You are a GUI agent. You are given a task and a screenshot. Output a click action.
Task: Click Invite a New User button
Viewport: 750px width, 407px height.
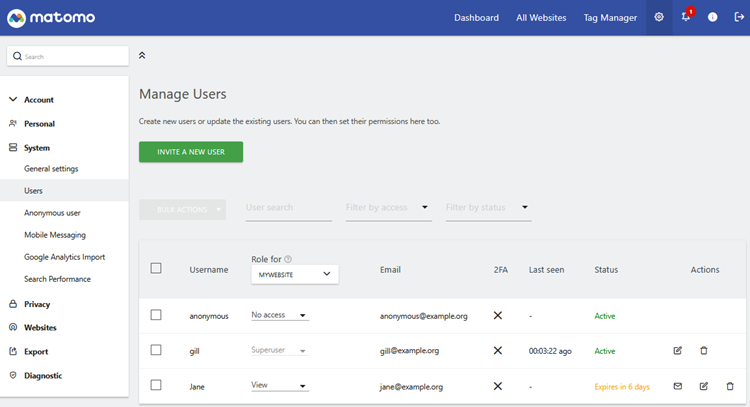click(x=191, y=152)
